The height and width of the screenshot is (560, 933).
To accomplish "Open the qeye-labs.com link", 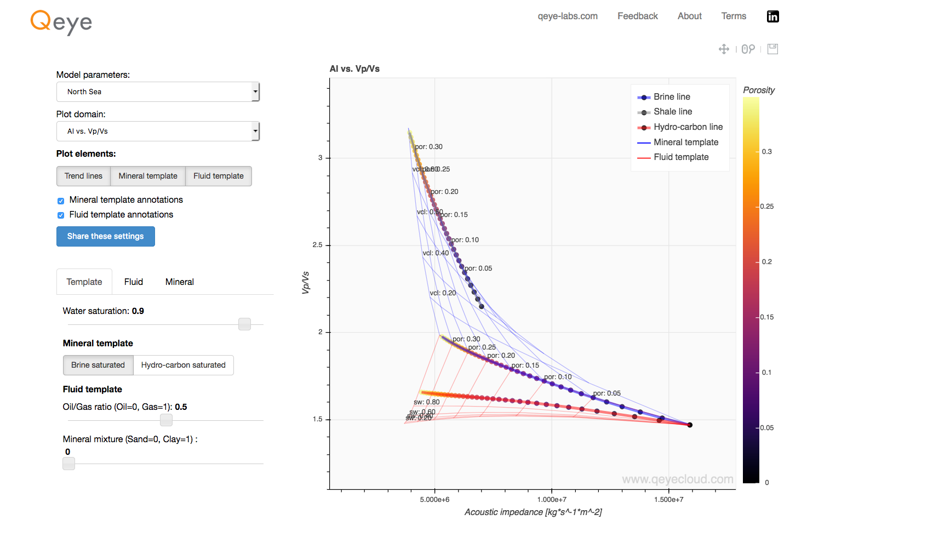I will click(568, 16).
